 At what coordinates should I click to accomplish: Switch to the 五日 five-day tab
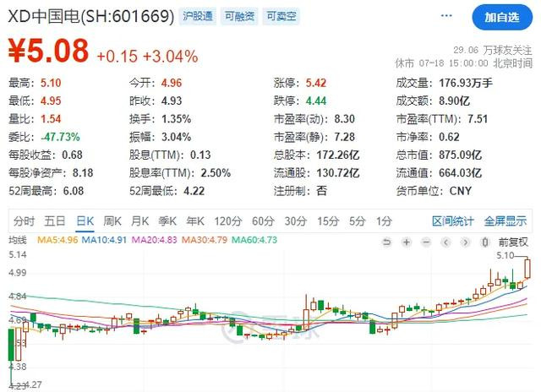pos(54,221)
